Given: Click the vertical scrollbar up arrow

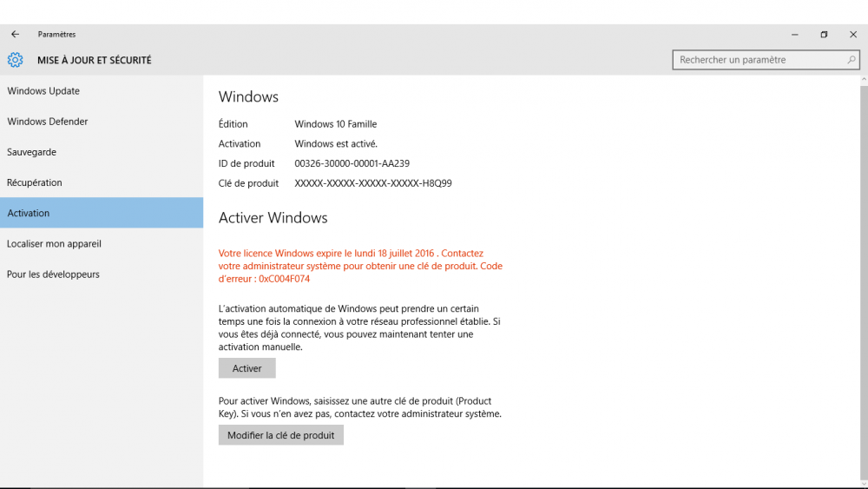Looking at the screenshot, I should point(864,80).
